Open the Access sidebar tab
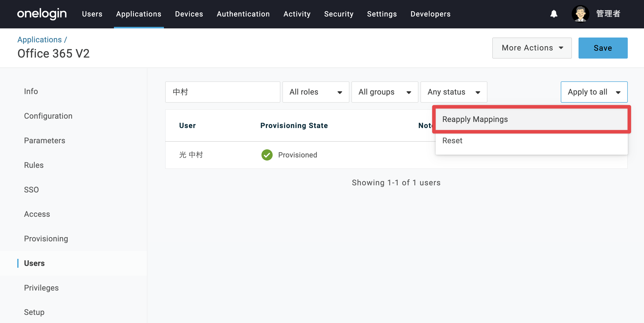The image size is (644, 323). 37,214
